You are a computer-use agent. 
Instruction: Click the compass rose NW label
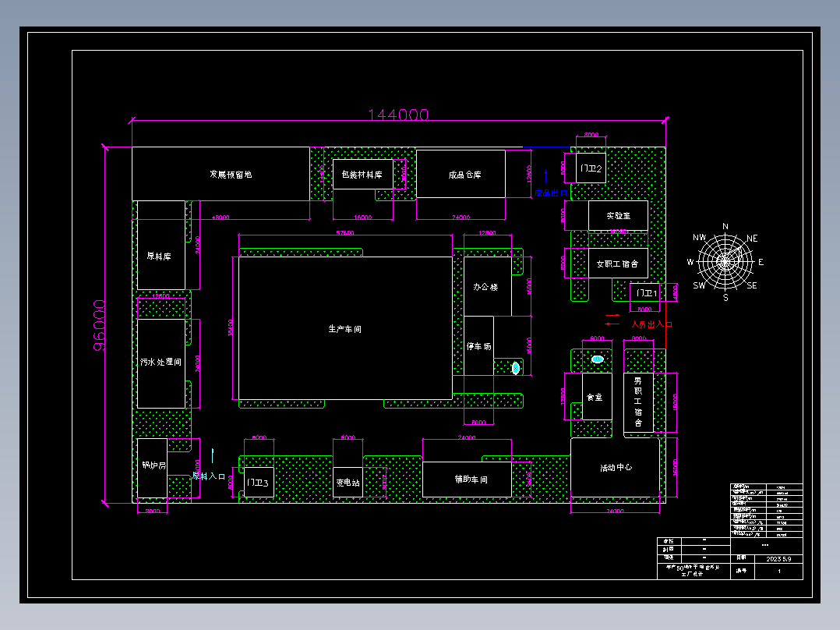coord(699,238)
